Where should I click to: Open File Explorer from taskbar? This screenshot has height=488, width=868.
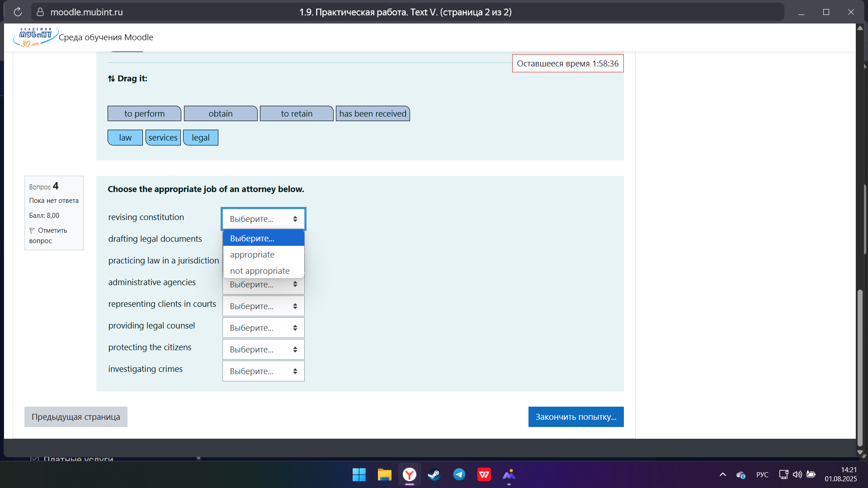tap(384, 474)
